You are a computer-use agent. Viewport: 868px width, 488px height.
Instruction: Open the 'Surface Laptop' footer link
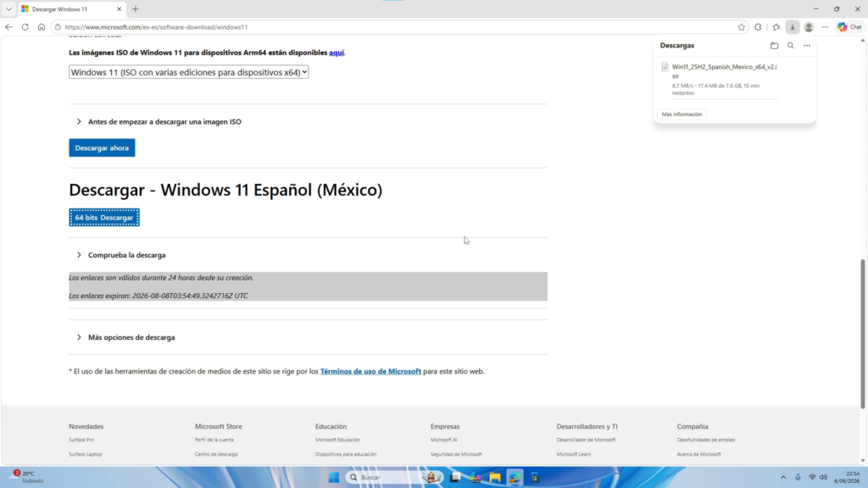pyautogui.click(x=86, y=454)
